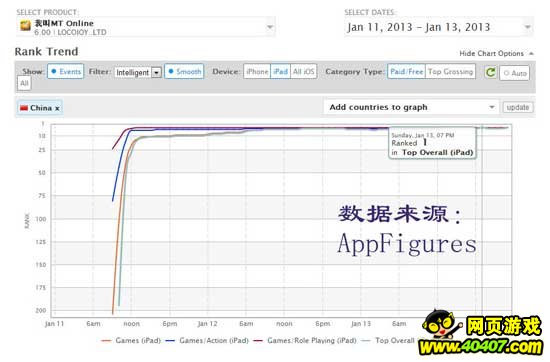Click the China flag icon
550x362 pixels.
[24, 108]
